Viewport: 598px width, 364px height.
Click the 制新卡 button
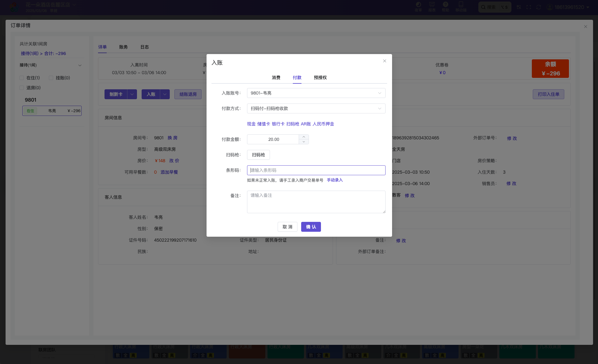pos(116,94)
